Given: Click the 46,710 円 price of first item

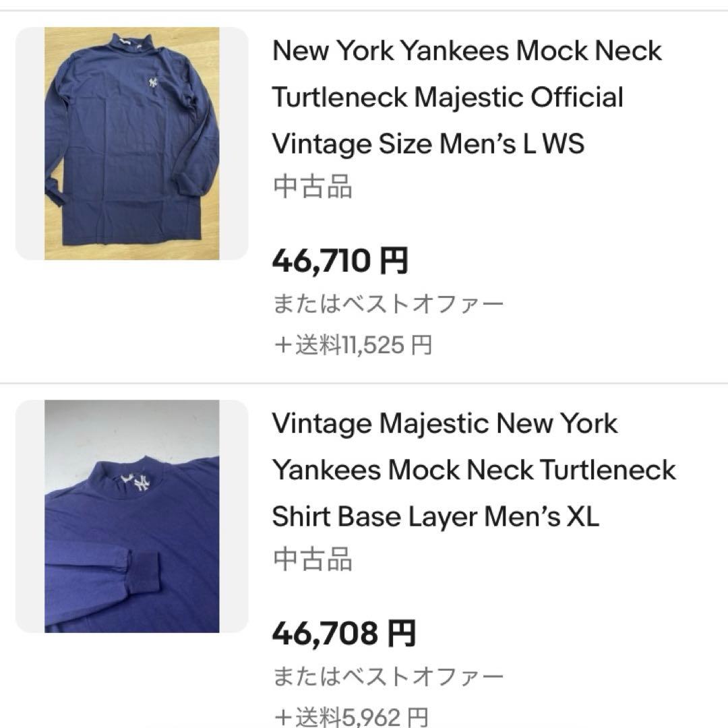Looking at the screenshot, I should (x=340, y=260).
